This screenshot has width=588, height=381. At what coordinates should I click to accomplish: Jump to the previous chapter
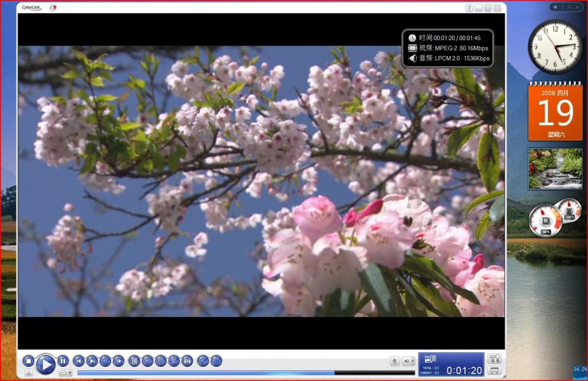click(79, 361)
